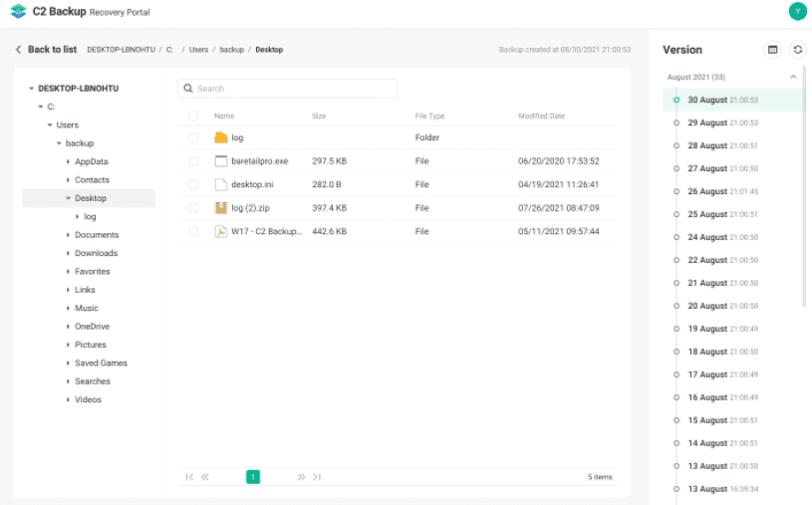Click the calendar icon in Version panel
This screenshot has height=505, width=812.
pyautogui.click(x=772, y=49)
